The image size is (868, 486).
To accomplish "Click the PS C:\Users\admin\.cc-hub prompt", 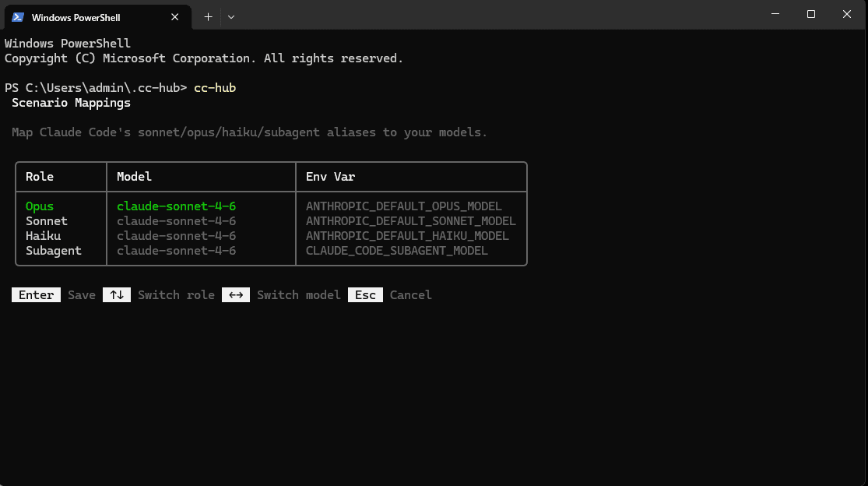I will pos(96,88).
